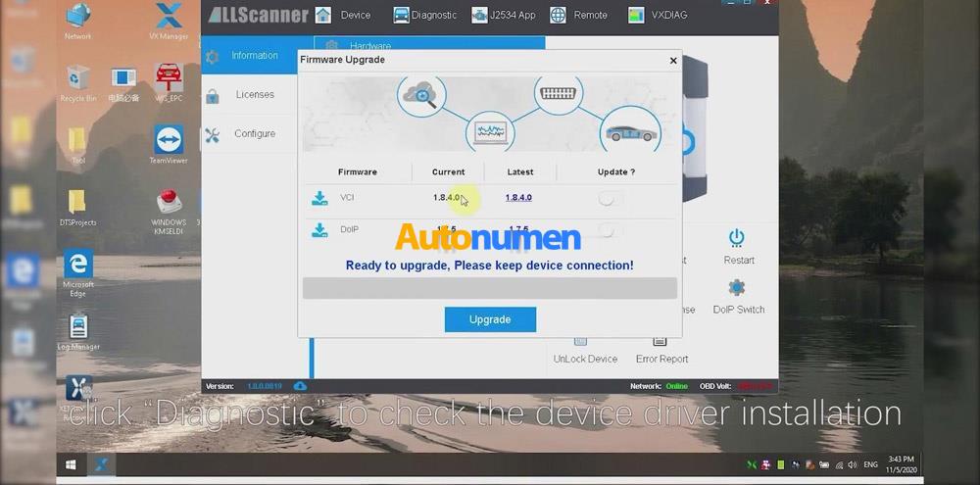This screenshot has width=980, height=485.
Task: Select the Recycle Bin desktop icon
Action: [78, 83]
